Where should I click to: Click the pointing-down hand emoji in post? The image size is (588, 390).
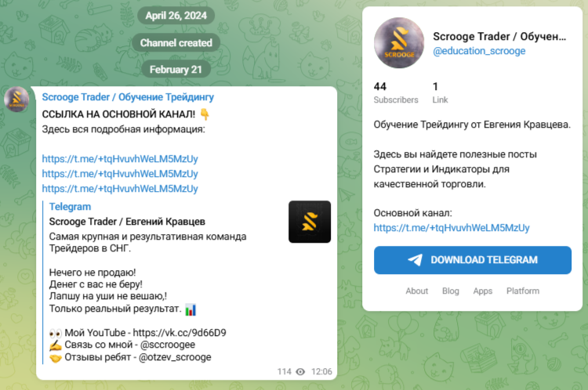(205, 114)
